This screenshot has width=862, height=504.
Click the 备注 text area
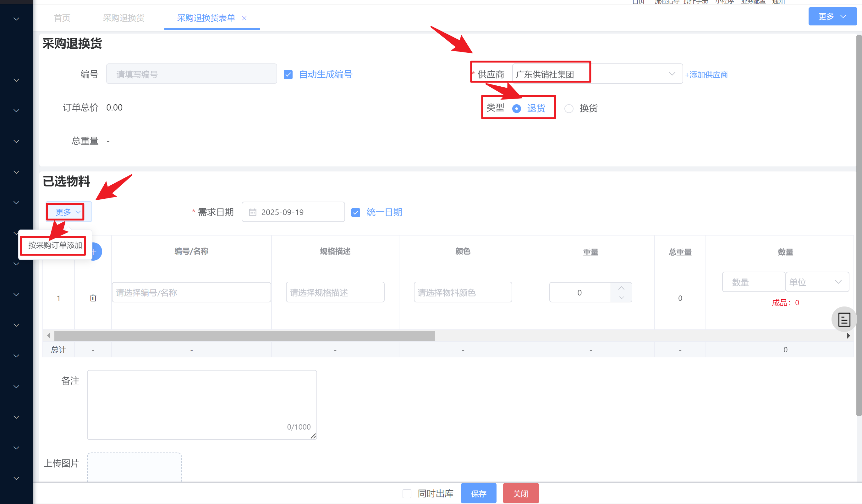click(202, 404)
